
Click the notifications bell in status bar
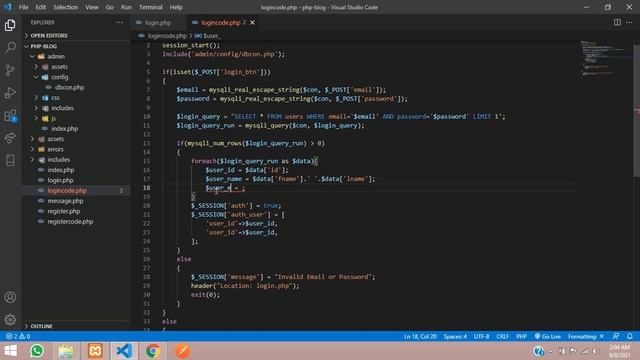point(630,336)
